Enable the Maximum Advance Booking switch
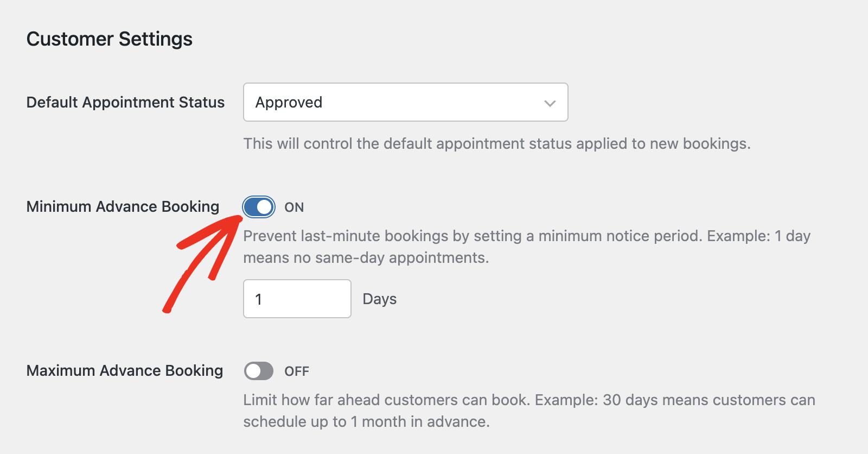The width and height of the screenshot is (868, 454). [x=259, y=371]
